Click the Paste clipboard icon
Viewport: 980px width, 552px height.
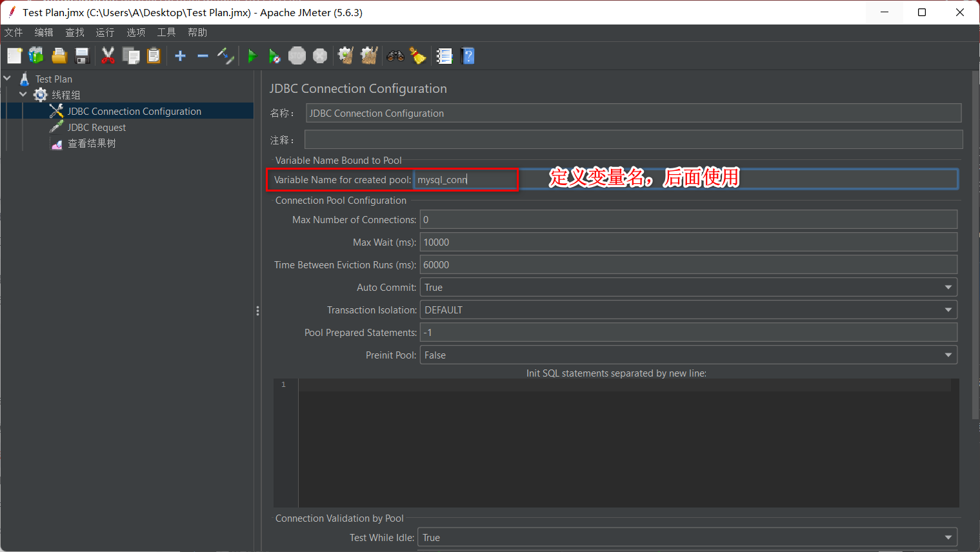coord(154,56)
